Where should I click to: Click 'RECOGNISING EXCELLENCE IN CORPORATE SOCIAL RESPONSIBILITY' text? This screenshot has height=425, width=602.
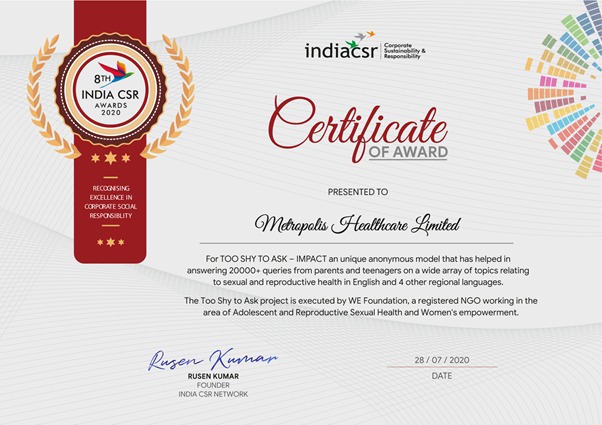point(111,202)
